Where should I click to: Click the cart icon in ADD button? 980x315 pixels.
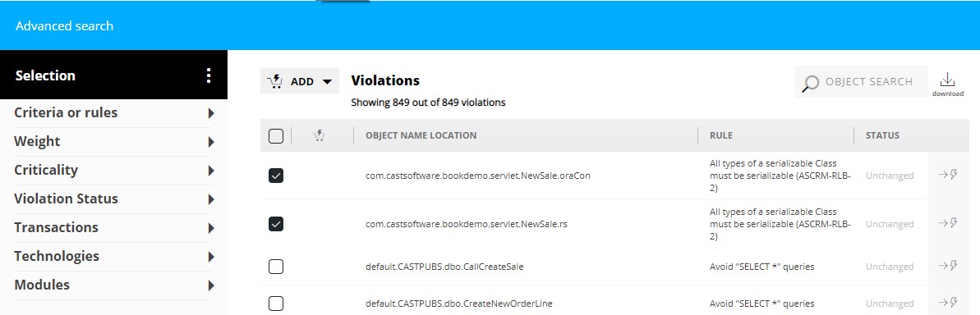(275, 81)
